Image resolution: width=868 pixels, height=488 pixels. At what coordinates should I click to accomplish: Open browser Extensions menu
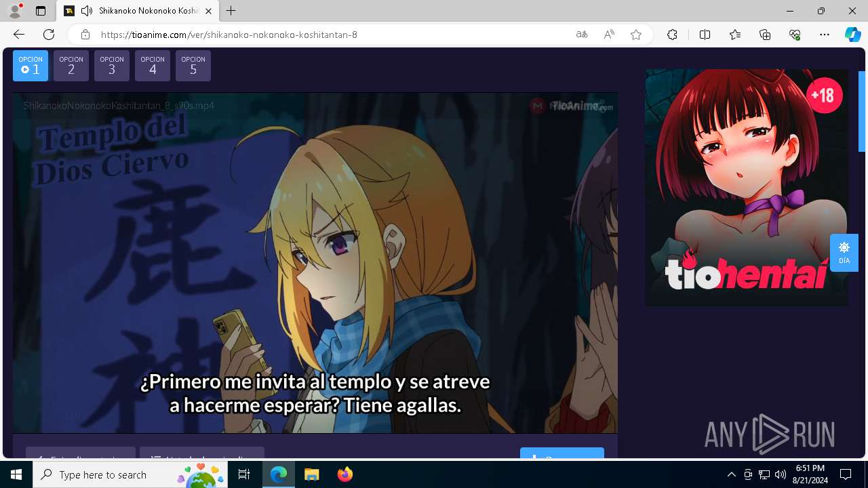pos(672,35)
